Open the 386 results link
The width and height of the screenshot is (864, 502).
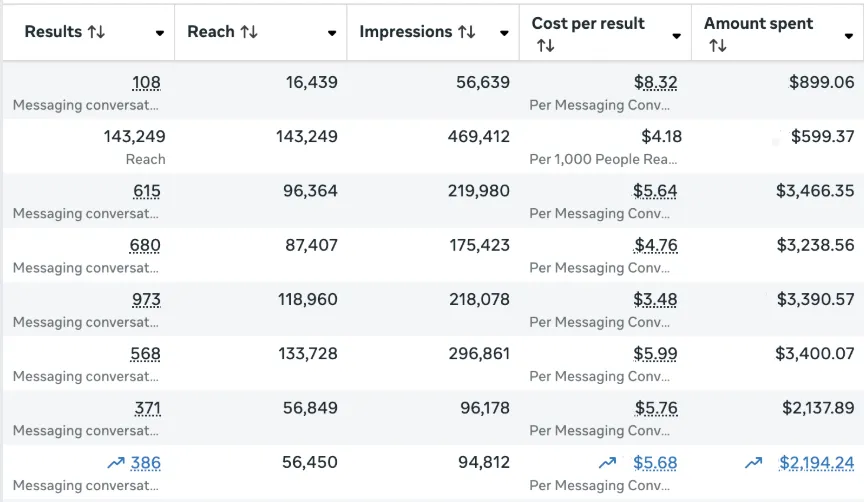146,463
